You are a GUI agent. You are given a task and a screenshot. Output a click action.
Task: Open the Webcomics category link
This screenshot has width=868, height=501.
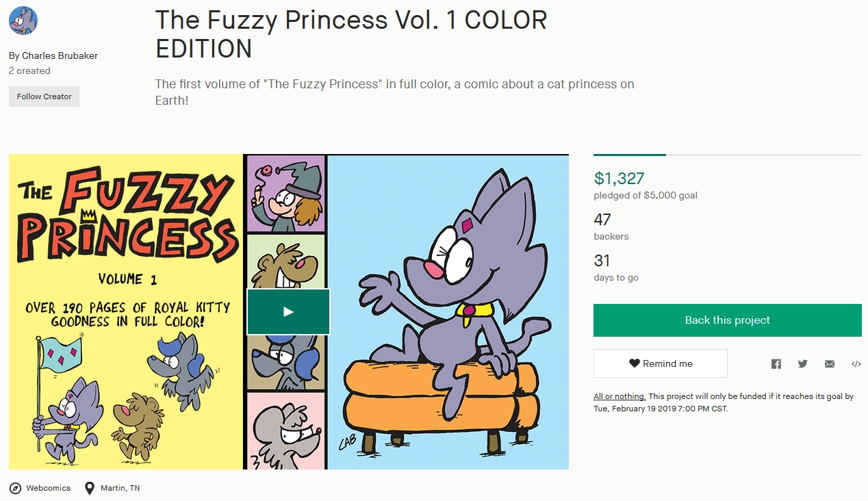pos(48,488)
